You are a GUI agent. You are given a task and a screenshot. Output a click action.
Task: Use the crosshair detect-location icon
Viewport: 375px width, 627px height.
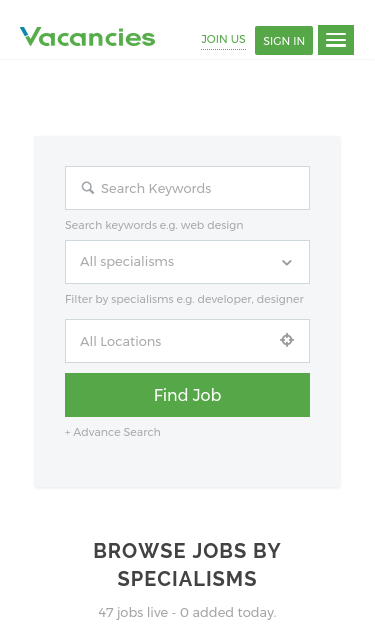287,340
